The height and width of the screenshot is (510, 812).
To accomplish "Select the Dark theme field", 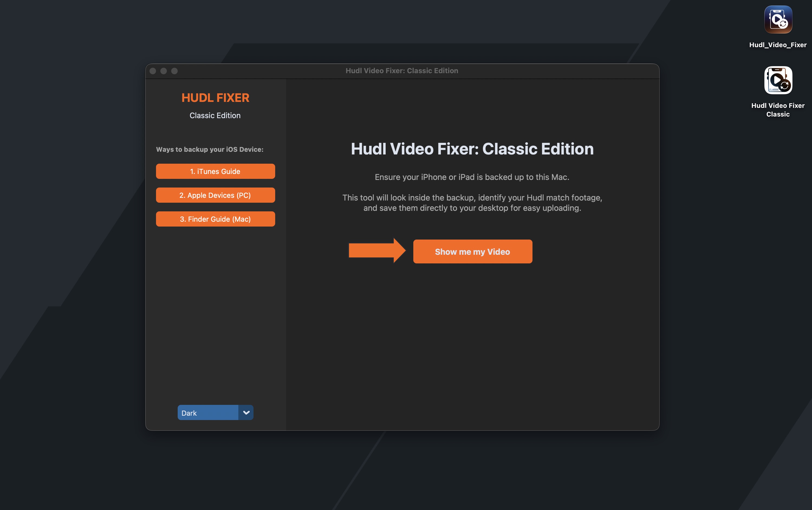I will (x=208, y=412).
